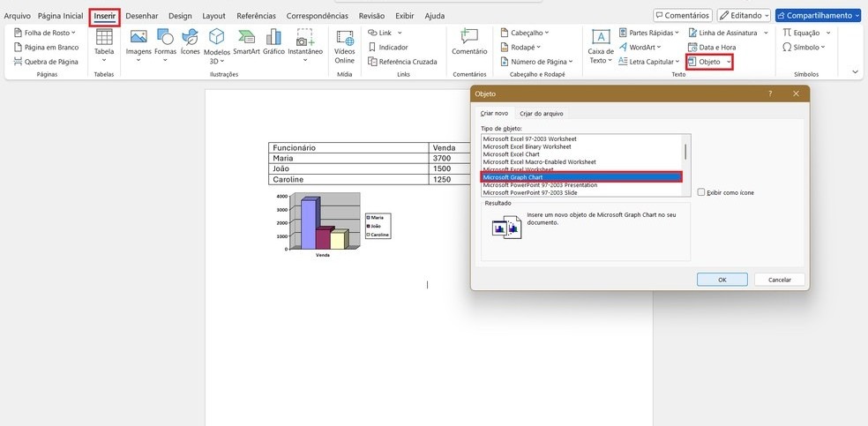Insert a Comentário from ribbon
The height and width of the screenshot is (426, 868).
[469, 42]
